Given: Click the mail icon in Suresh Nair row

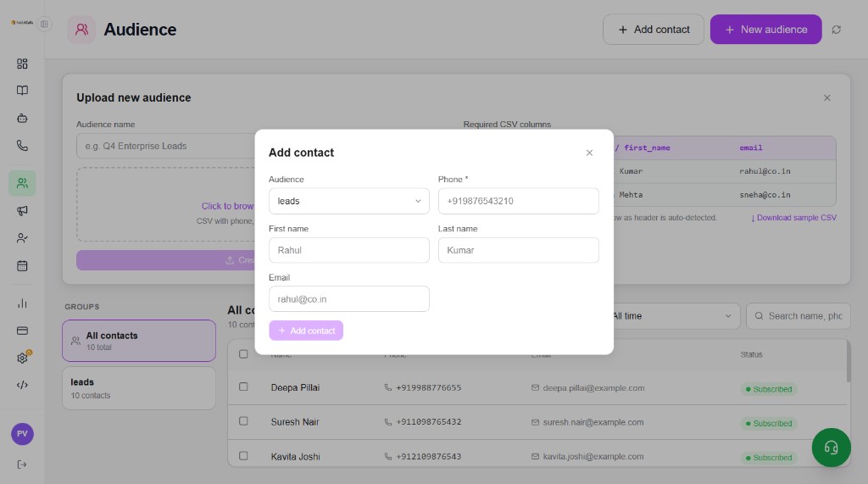Looking at the screenshot, I should coord(535,422).
